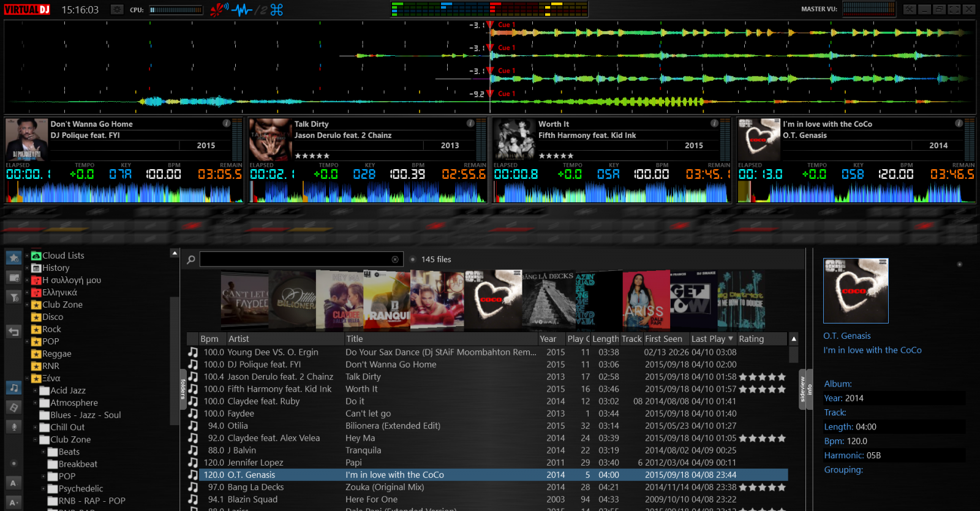980x511 pixels.
Task: Click the music note icon of J Balvin row
Action: pos(193,450)
